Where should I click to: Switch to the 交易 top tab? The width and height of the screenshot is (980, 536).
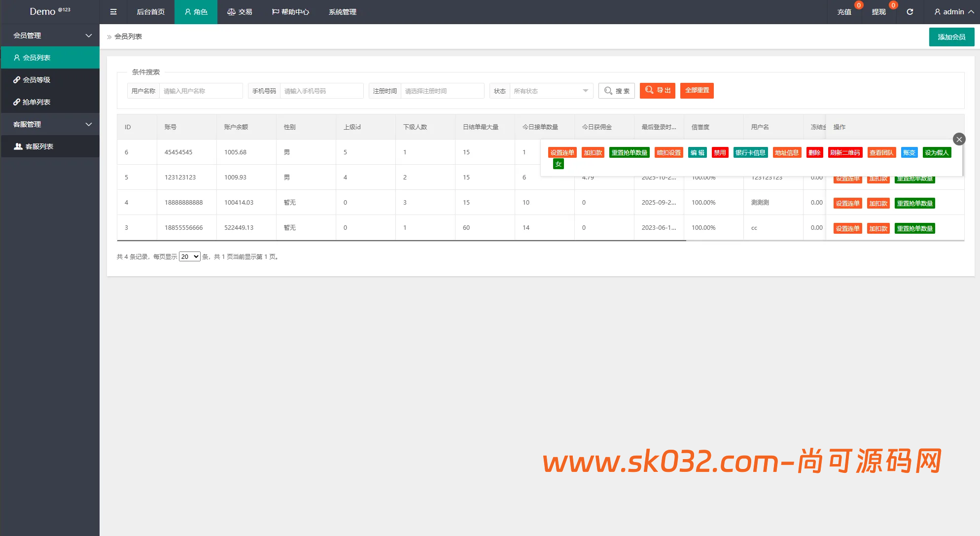(x=240, y=12)
